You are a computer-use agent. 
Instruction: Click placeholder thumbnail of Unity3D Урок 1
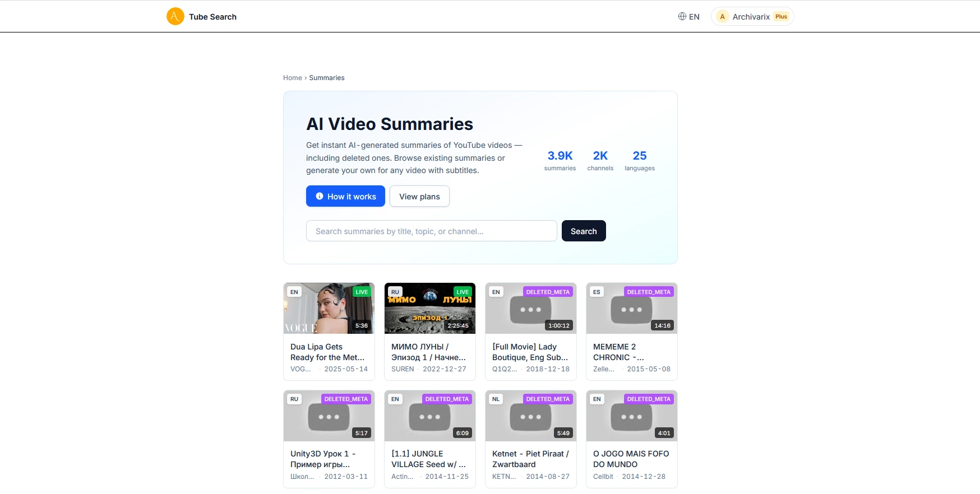[329, 417]
